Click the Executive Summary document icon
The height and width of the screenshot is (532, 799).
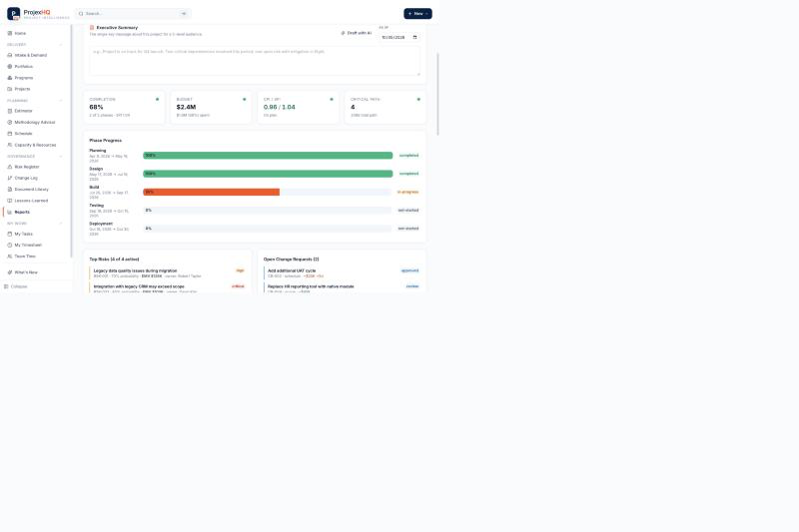point(92,28)
